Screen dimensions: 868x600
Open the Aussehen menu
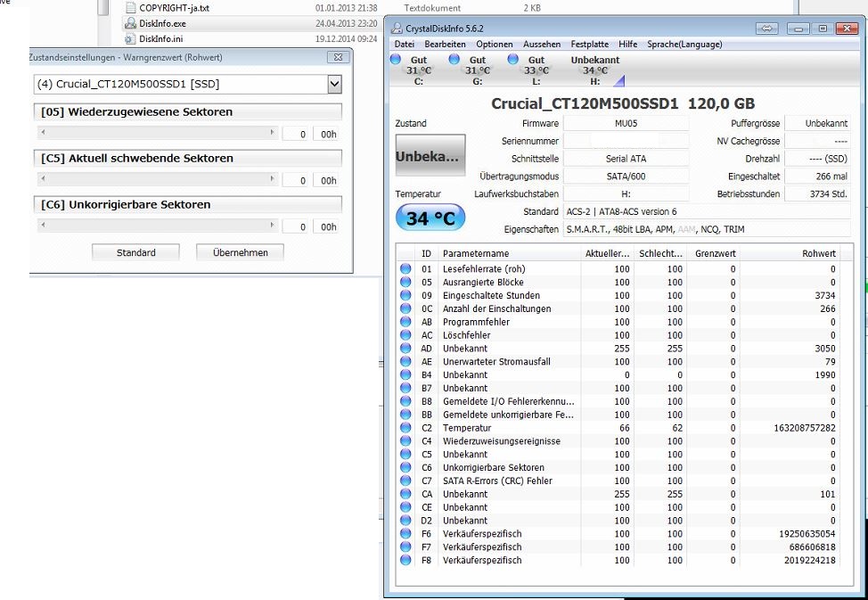542,45
